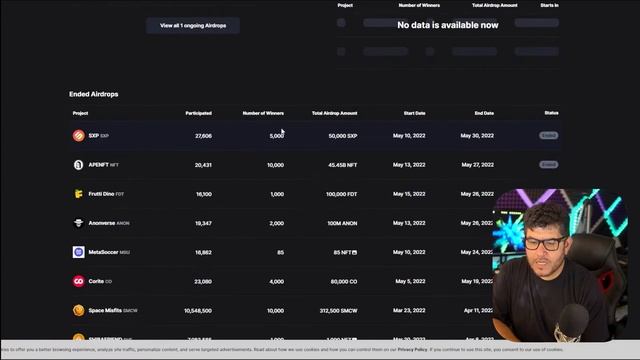The height and width of the screenshot is (360, 640).
Task: Select the 100,000 FDT airdrop amount
Action: 342,194
